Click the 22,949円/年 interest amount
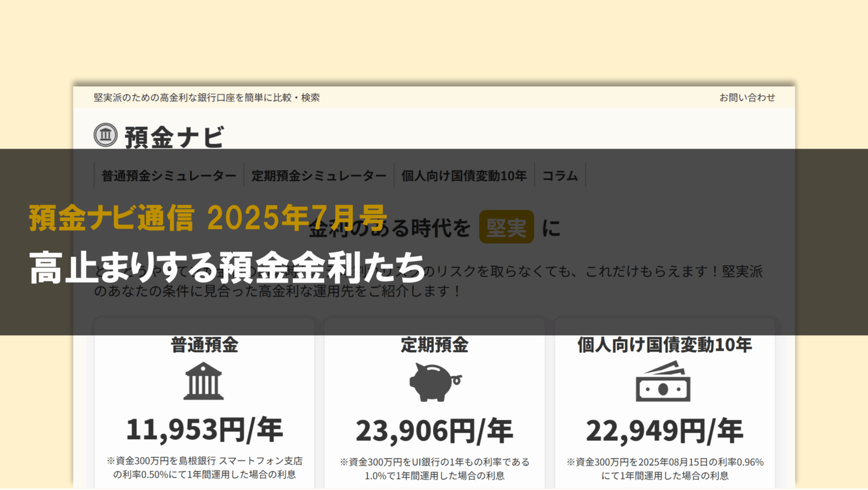The width and height of the screenshot is (868, 490). tap(664, 431)
